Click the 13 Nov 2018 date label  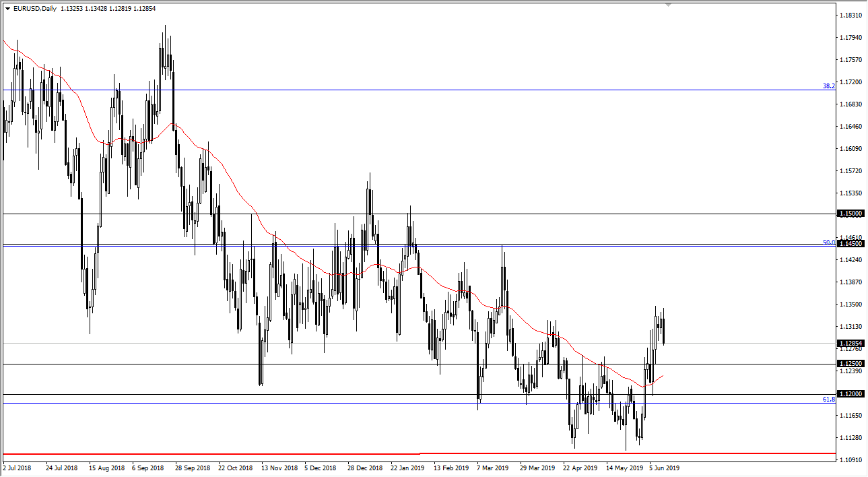(x=280, y=468)
